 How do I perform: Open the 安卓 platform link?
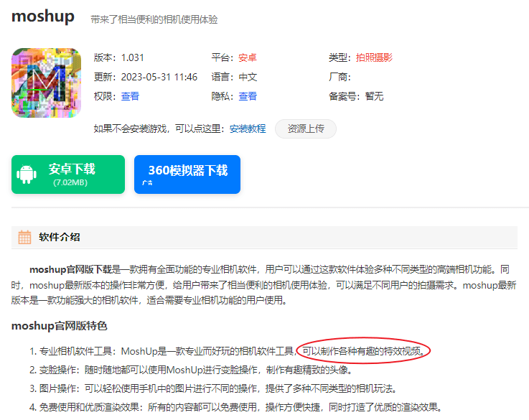[248, 57]
